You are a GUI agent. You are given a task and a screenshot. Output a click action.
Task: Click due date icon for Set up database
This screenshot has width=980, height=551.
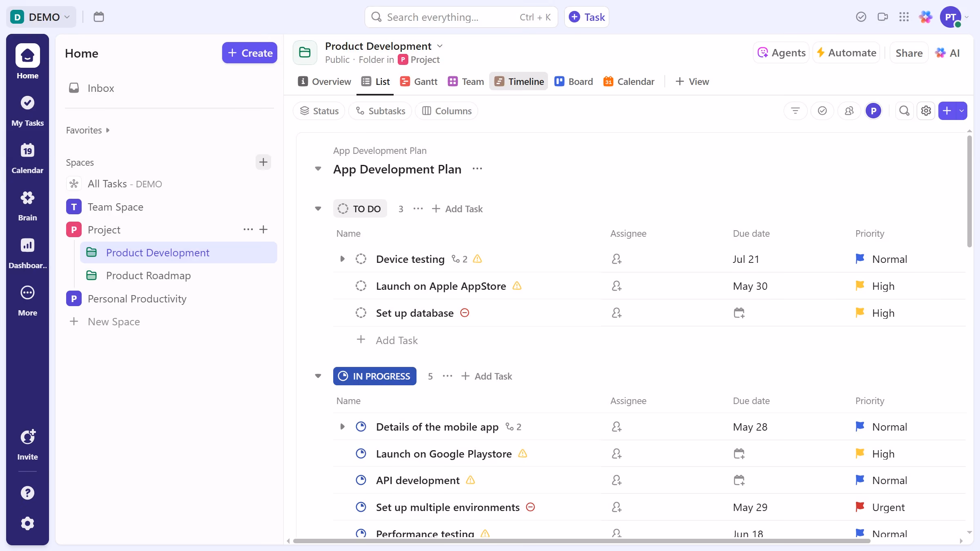click(739, 313)
